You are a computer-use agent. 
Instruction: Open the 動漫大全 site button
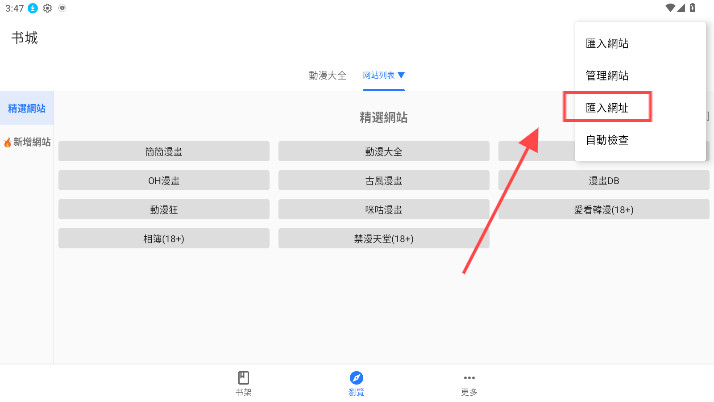384,151
